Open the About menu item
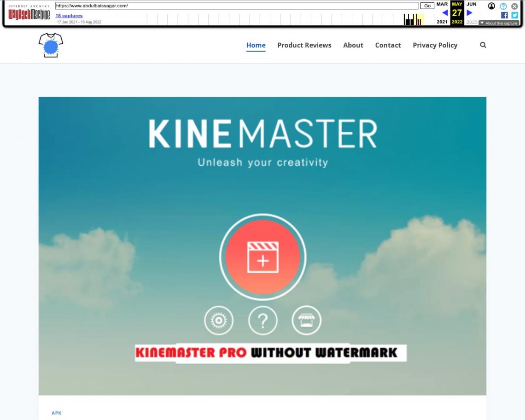 coord(353,45)
